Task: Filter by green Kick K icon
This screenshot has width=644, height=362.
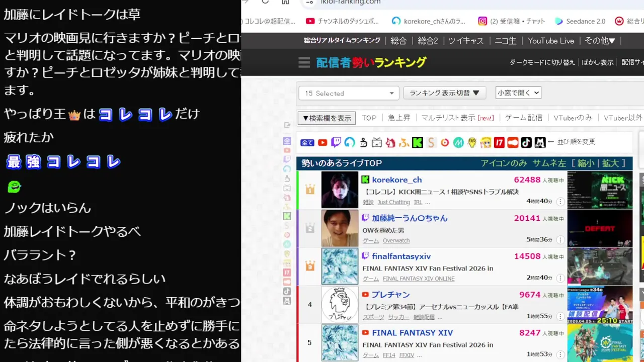Action: (417, 143)
